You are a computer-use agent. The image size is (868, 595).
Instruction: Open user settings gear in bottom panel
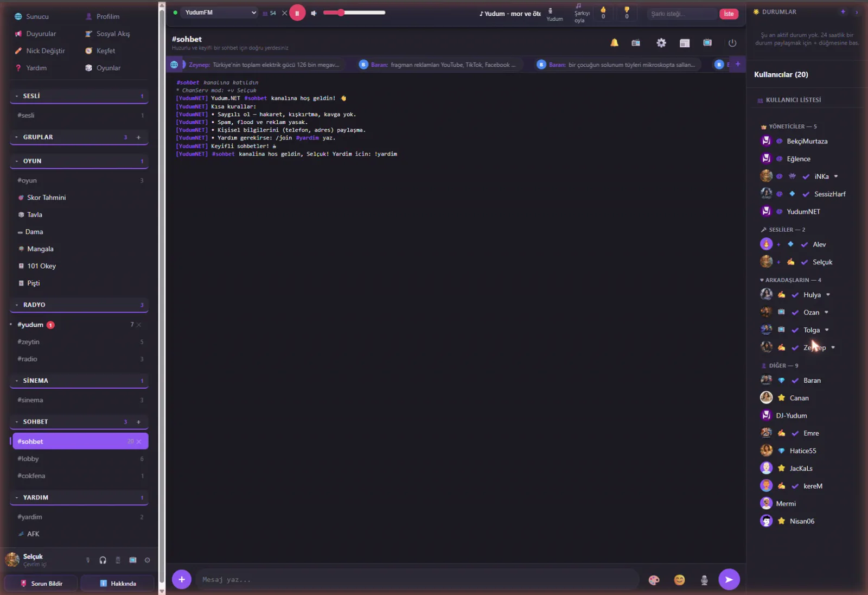147,560
